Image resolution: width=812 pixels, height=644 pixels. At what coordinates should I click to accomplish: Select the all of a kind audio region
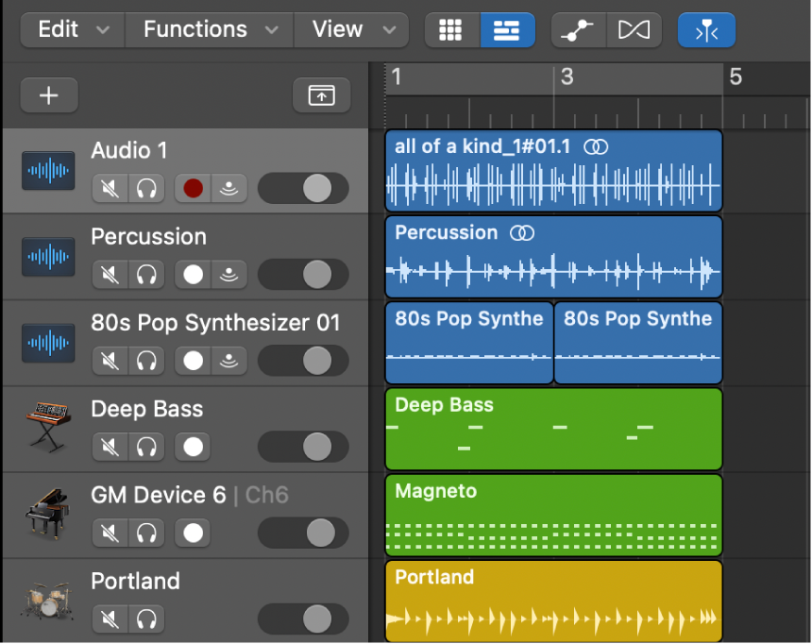point(552,172)
